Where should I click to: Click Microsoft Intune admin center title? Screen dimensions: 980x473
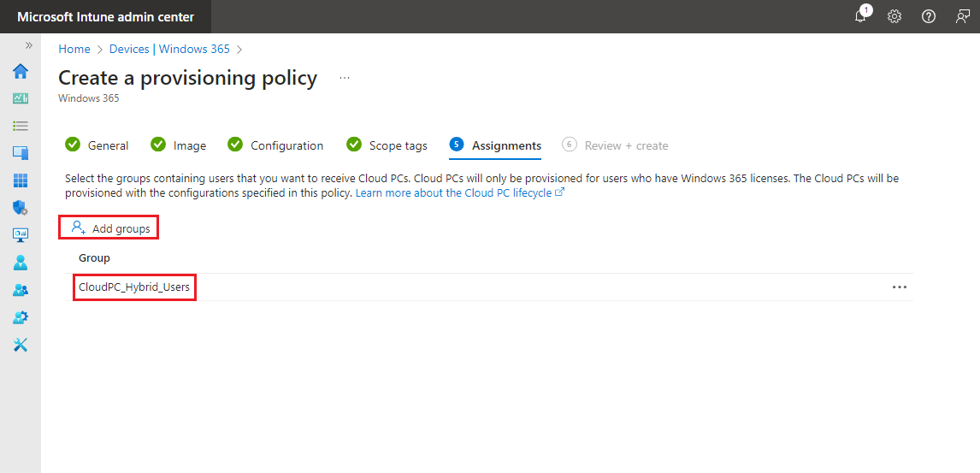point(106,17)
